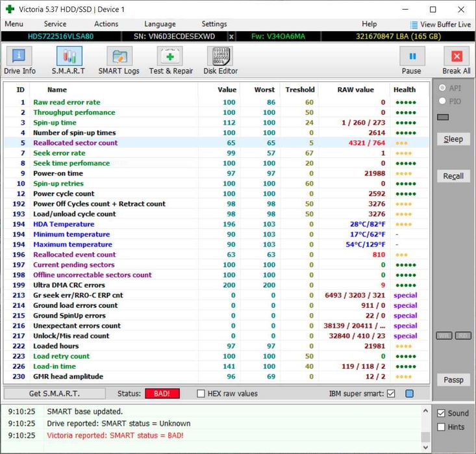Click the Get S.M.A.R.T. button

tap(55, 394)
